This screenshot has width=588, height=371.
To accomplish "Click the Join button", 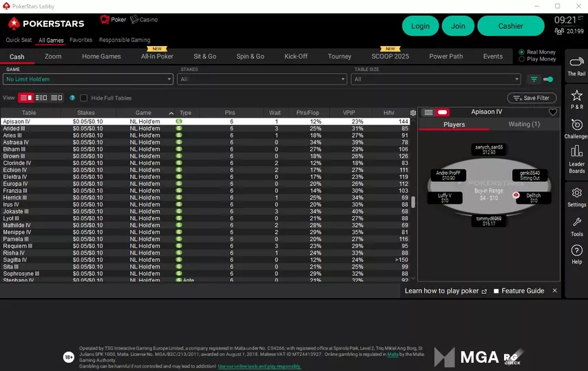I will point(458,26).
